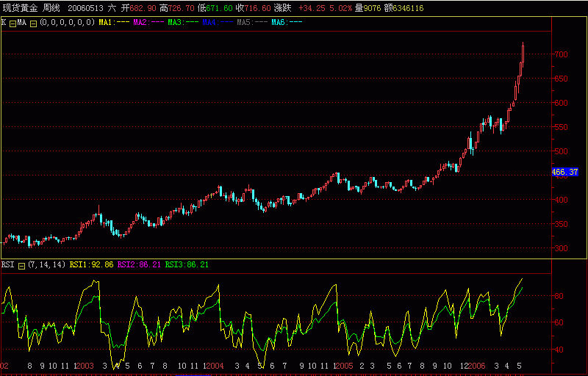588x376 pixels.
Task: Select the gray MA5 legend label
Action: [252, 23]
